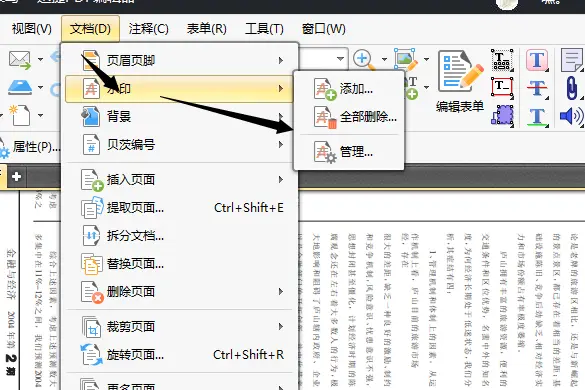The image size is (585, 390).
Task: Click the rotate page icon
Action: tap(91, 355)
